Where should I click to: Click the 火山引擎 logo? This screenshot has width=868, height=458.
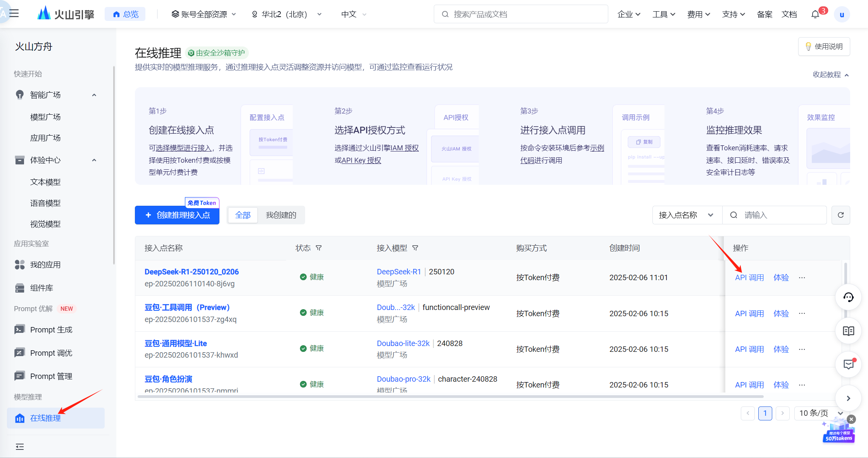coord(66,14)
